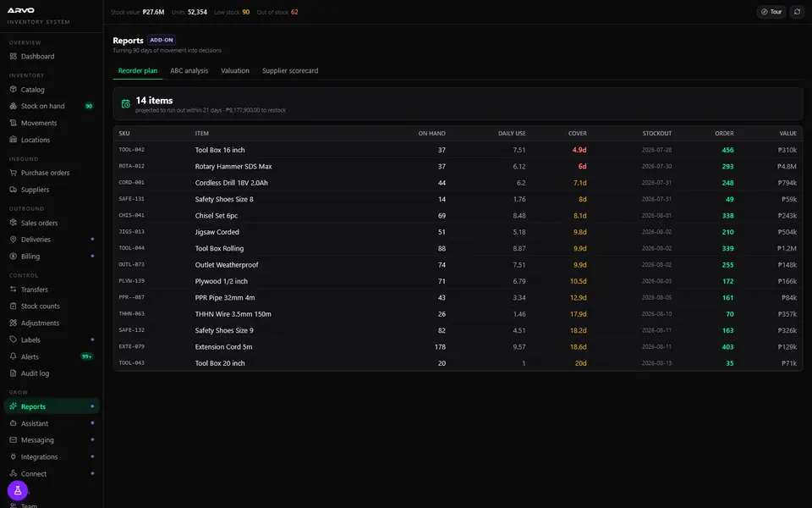Click Outlet Weatherproof item name
This screenshot has height=508, width=812.
227,265
